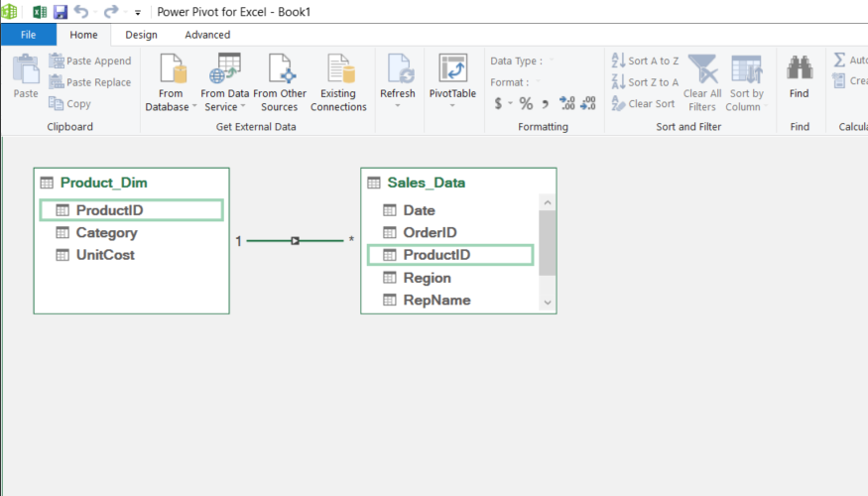Select Region field in Sales_Data

click(450, 278)
